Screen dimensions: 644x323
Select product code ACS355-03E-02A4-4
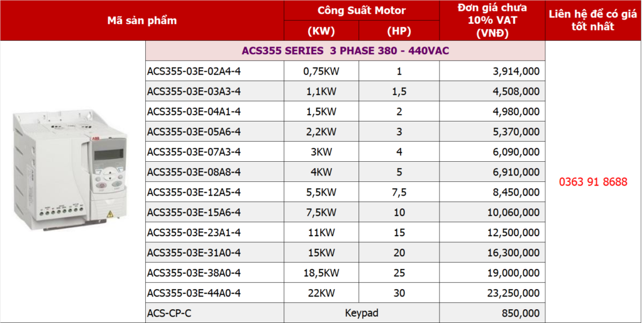click(194, 71)
